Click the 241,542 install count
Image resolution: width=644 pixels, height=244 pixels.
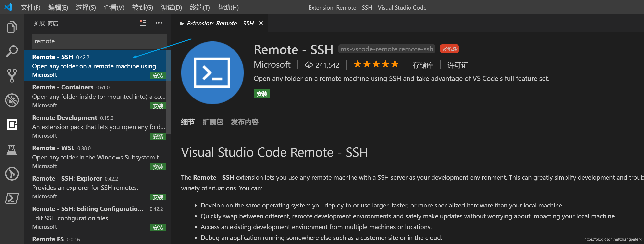pyautogui.click(x=327, y=65)
